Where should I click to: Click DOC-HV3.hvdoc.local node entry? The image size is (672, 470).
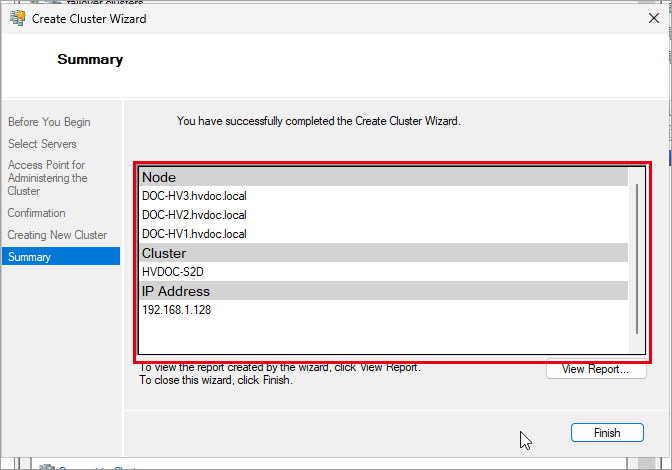pos(194,196)
